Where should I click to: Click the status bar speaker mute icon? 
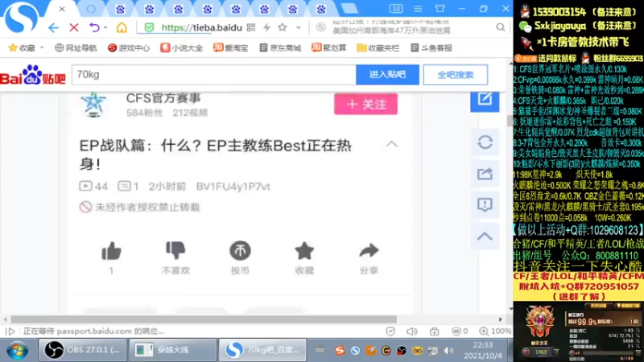[412, 331]
